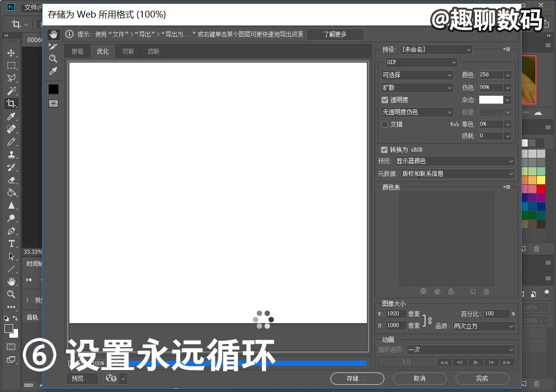
Task: Select the Eyedropper tool in the dialog
Action: coord(53,71)
